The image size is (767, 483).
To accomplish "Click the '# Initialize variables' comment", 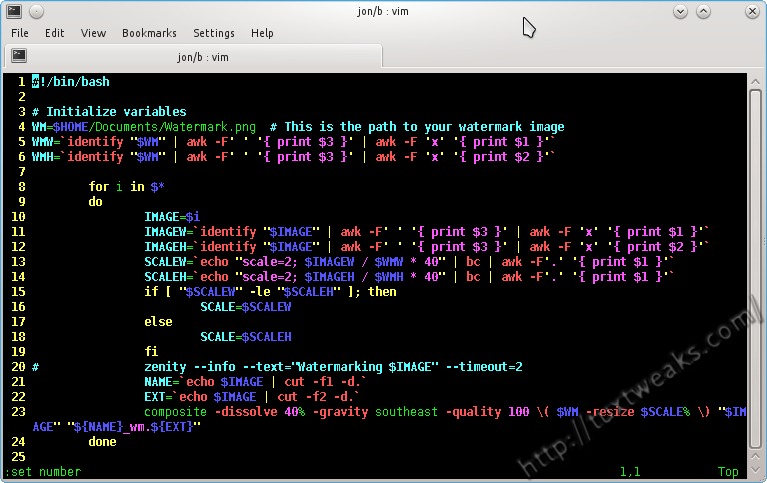I will [109, 112].
